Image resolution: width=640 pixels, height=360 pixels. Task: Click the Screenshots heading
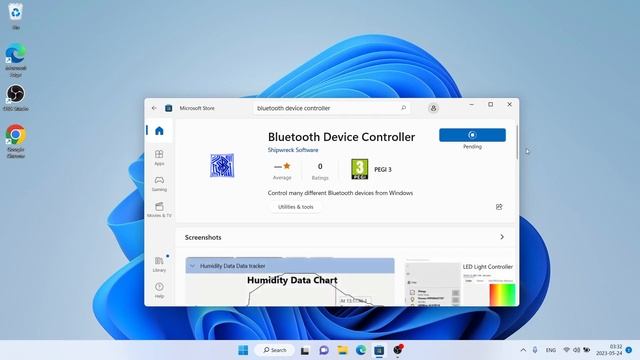pos(203,237)
